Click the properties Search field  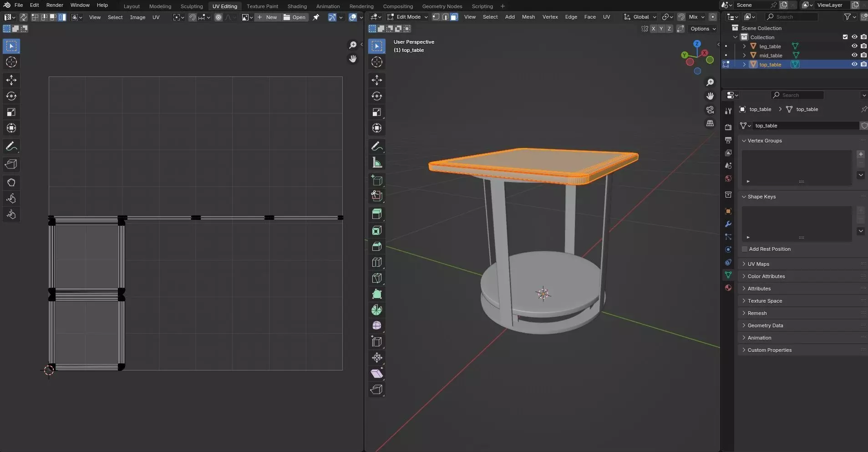coord(797,95)
